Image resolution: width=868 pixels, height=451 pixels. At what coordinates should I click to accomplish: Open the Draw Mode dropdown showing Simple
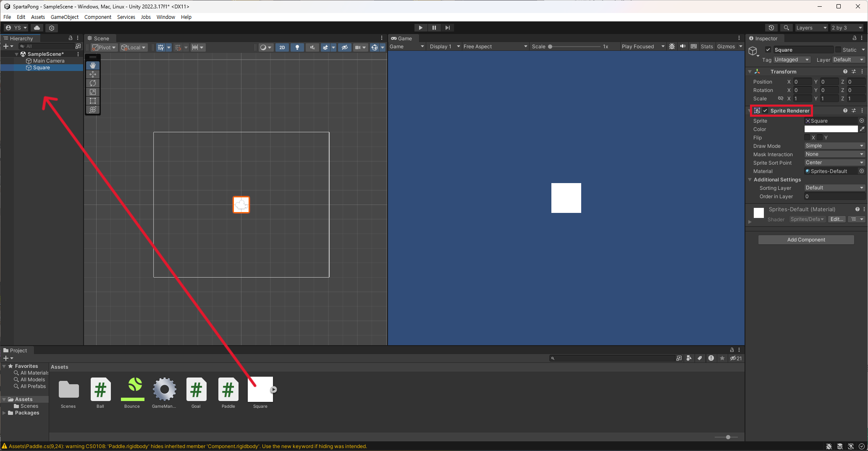[834, 146]
